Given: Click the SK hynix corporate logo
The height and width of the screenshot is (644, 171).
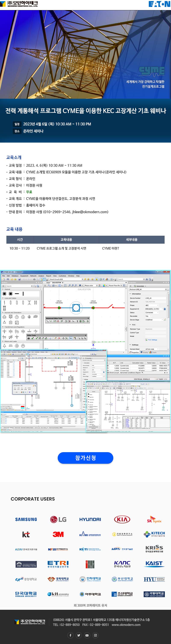Looking at the screenshot, I should click(x=154, y=519).
